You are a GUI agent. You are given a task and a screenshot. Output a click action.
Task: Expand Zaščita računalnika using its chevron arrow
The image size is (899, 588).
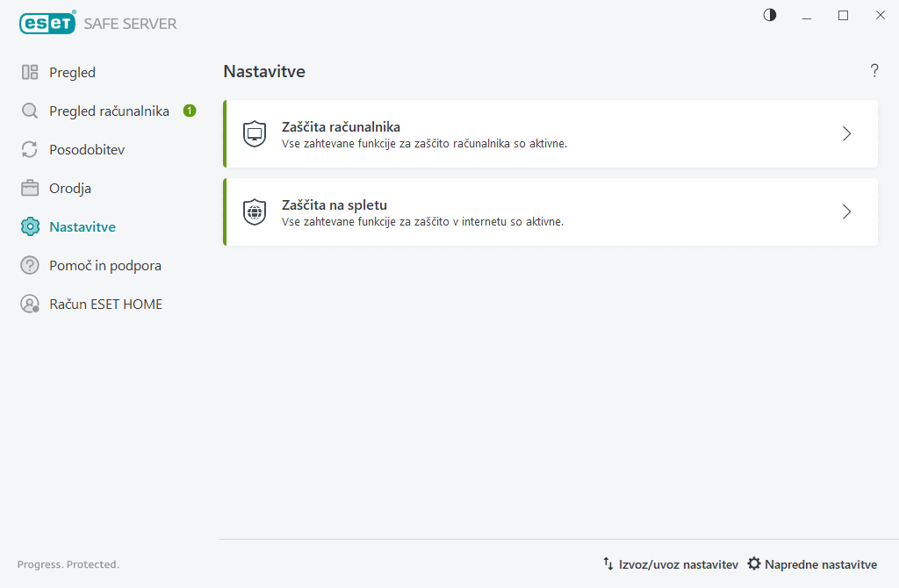(846, 134)
